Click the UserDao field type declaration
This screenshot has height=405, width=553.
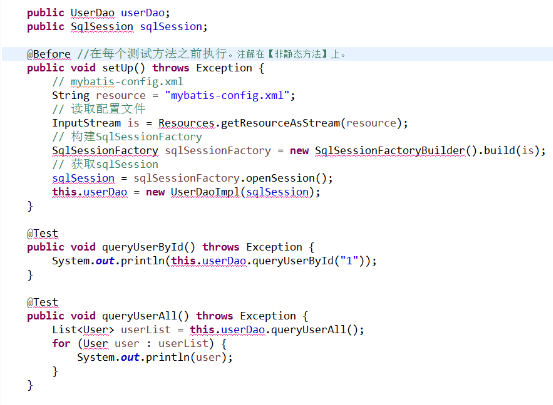click(92, 13)
